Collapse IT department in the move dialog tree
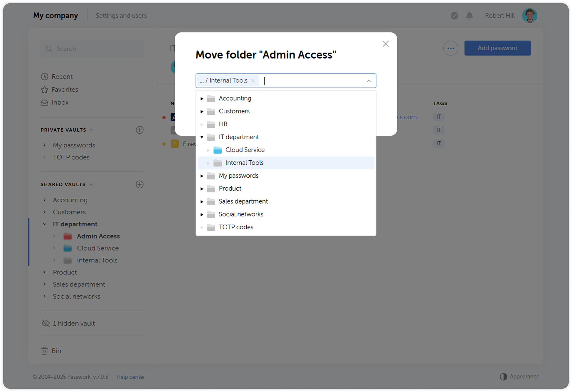572x392 pixels. [x=202, y=137]
